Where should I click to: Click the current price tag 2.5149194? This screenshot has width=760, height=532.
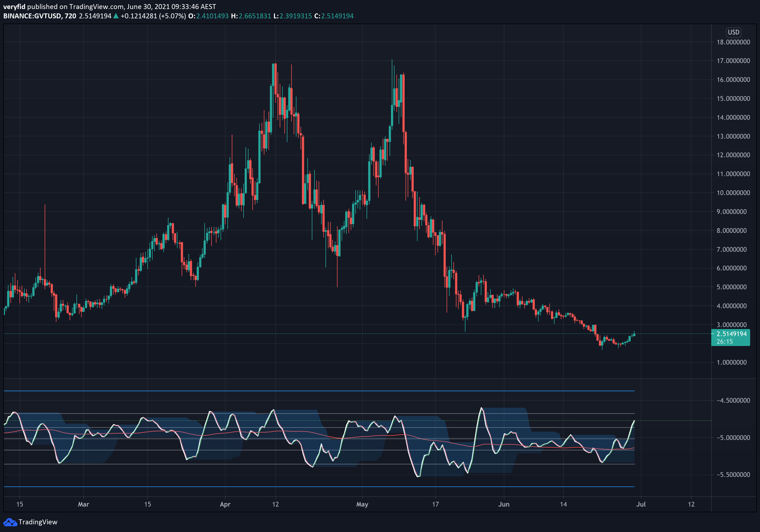point(732,334)
